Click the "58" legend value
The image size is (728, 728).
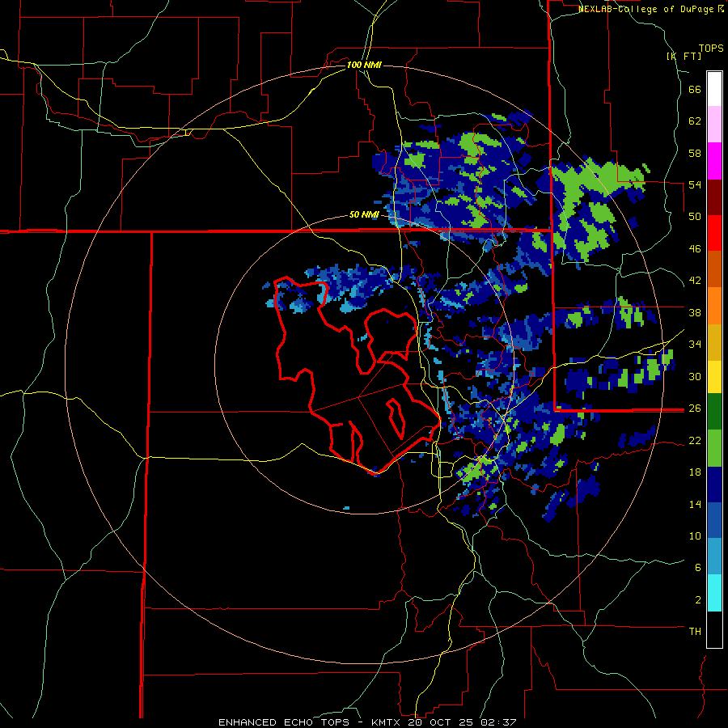(x=695, y=153)
